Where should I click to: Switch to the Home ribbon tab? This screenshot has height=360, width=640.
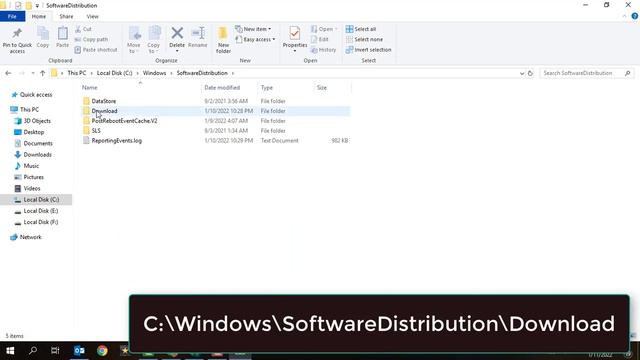[x=39, y=16]
